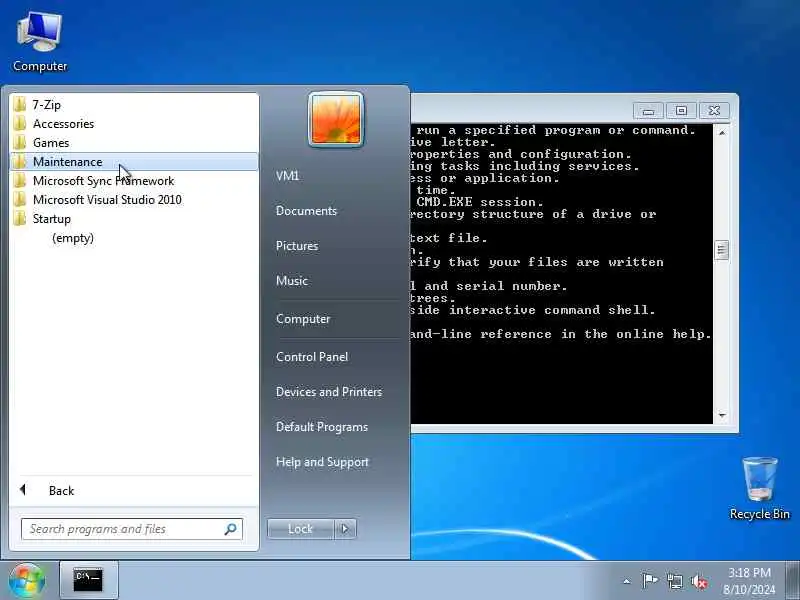Open Pictures library
Image resolution: width=800 pixels, height=600 pixels.
297,246
